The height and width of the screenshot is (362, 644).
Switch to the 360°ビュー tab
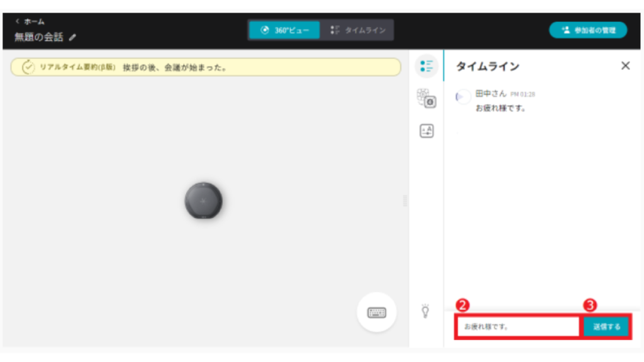pyautogui.click(x=284, y=30)
